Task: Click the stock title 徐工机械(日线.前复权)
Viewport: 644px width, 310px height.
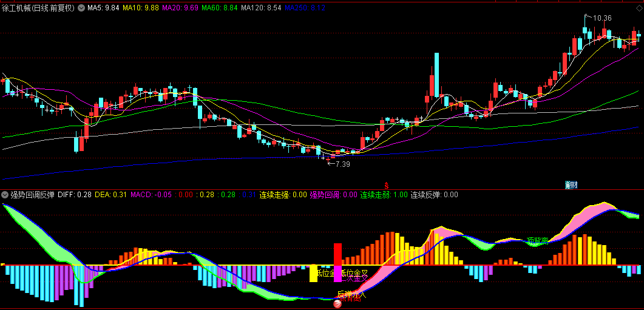Action: (38, 7)
